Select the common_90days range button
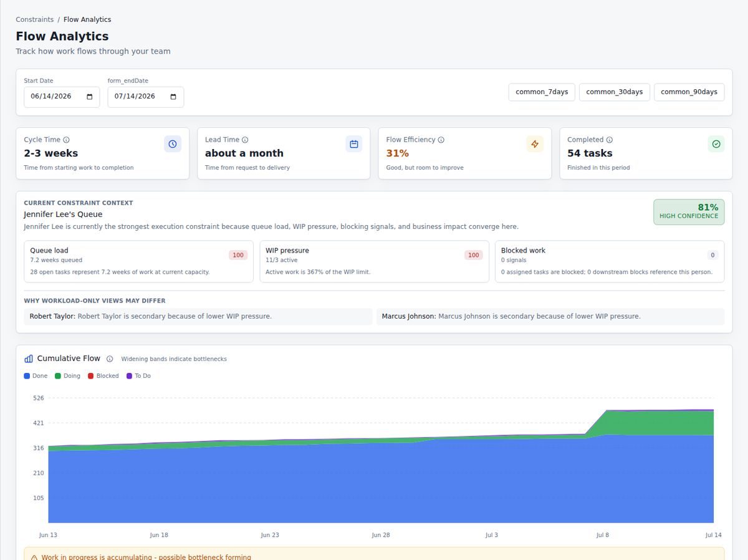This screenshot has height=560, width=748. click(689, 92)
